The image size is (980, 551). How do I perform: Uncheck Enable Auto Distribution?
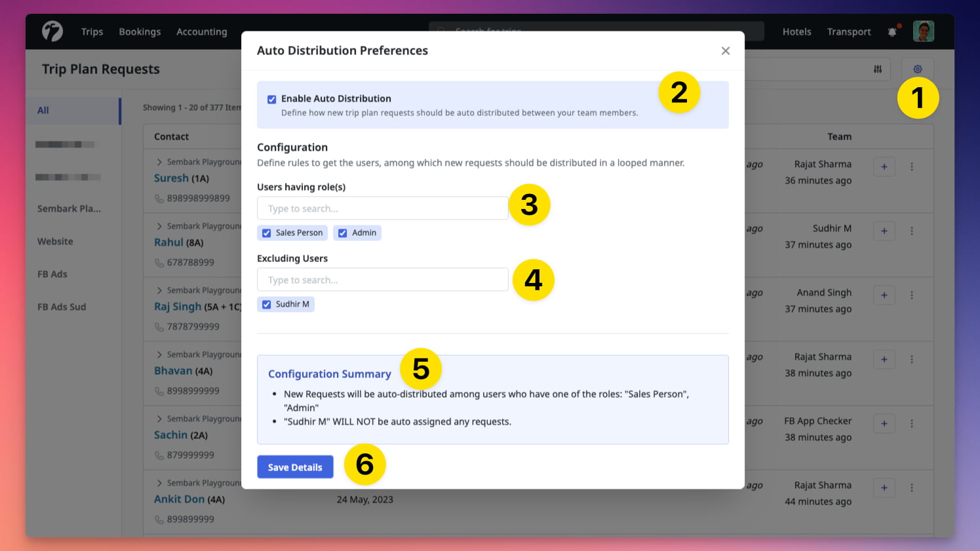[271, 99]
